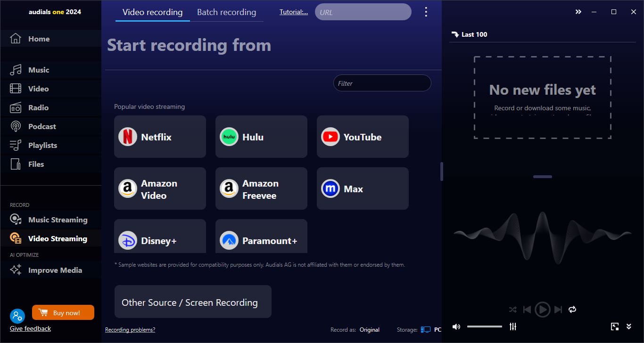Viewport: 644px width, 343px height.
Task: Choose the Amazon Video tile
Action: pyautogui.click(x=160, y=188)
